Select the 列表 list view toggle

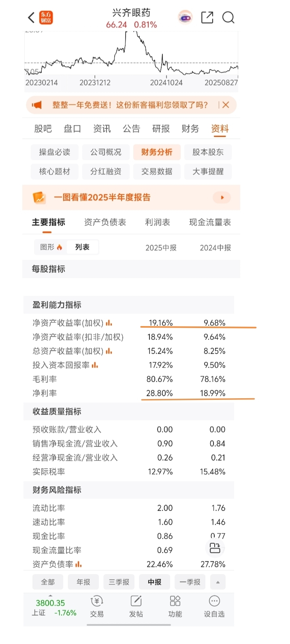(82, 247)
